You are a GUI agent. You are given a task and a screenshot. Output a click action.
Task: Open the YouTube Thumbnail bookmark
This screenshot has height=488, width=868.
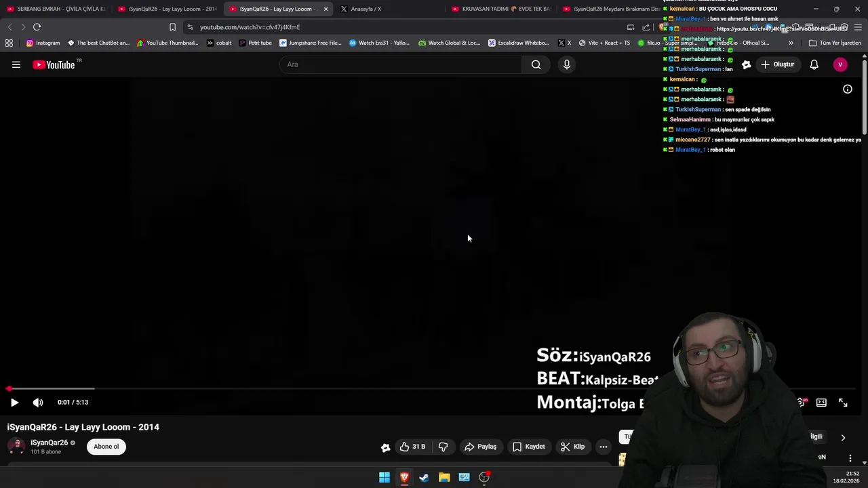pos(167,43)
